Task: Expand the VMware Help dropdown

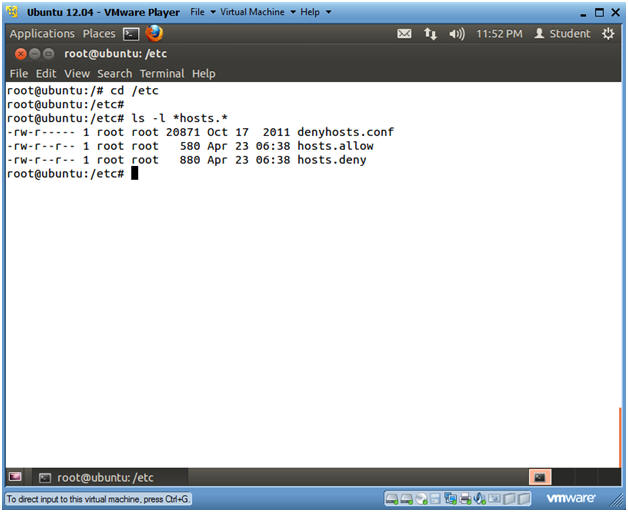Action: (x=316, y=12)
